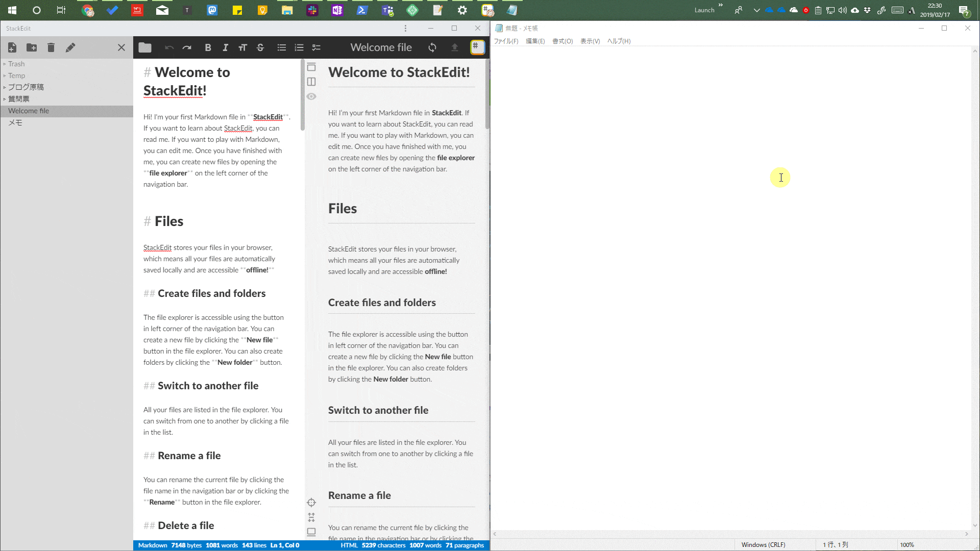The height and width of the screenshot is (551, 980).
Task: Apply strikethrough formatting
Action: click(x=260, y=47)
